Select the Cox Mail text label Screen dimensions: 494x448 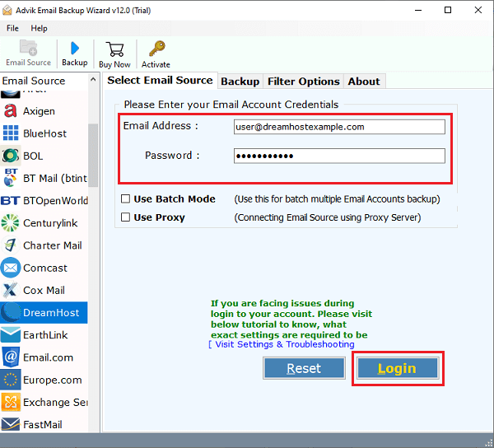tap(44, 290)
